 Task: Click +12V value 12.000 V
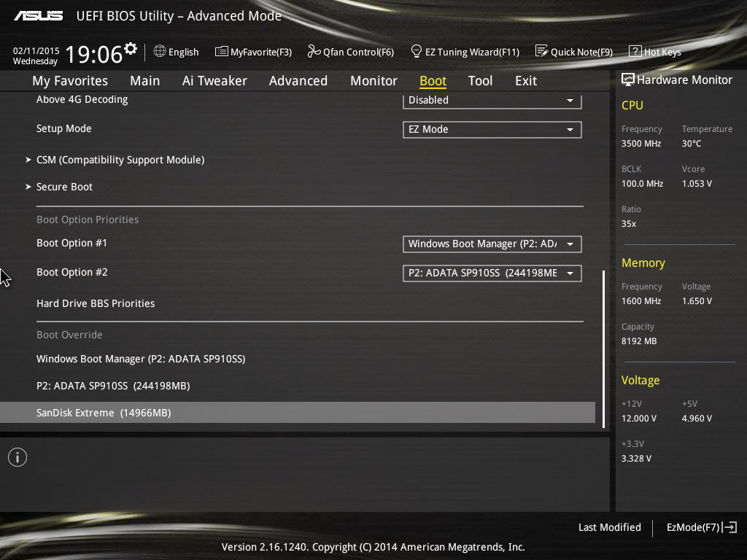coord(639,418)
